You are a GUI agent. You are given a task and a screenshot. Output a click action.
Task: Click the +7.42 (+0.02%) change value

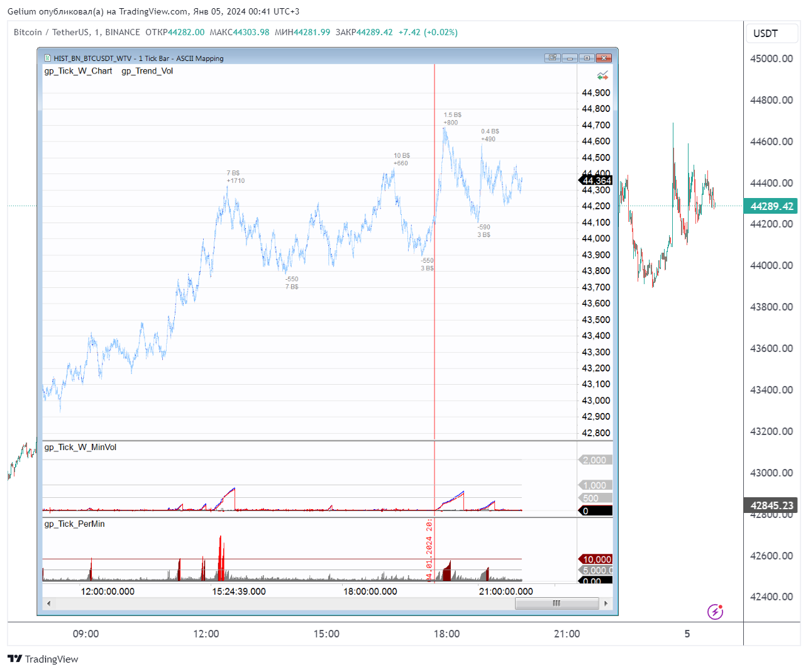[x=428, y=32]
